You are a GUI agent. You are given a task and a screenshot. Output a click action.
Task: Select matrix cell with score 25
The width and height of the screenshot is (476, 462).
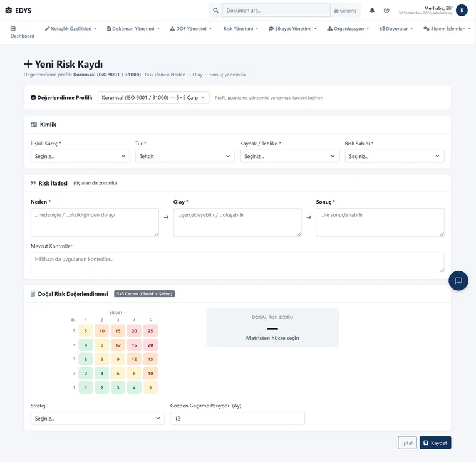[x=150, y=331]
